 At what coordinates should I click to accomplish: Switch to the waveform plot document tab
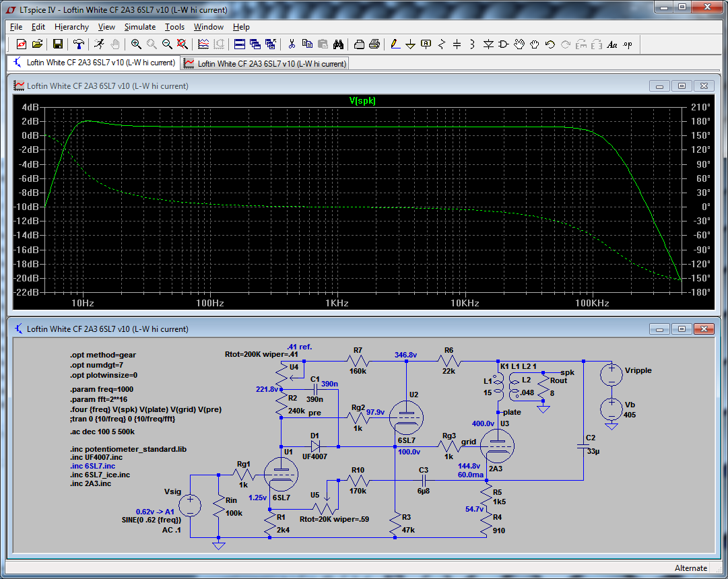click(x=265, y=63)
